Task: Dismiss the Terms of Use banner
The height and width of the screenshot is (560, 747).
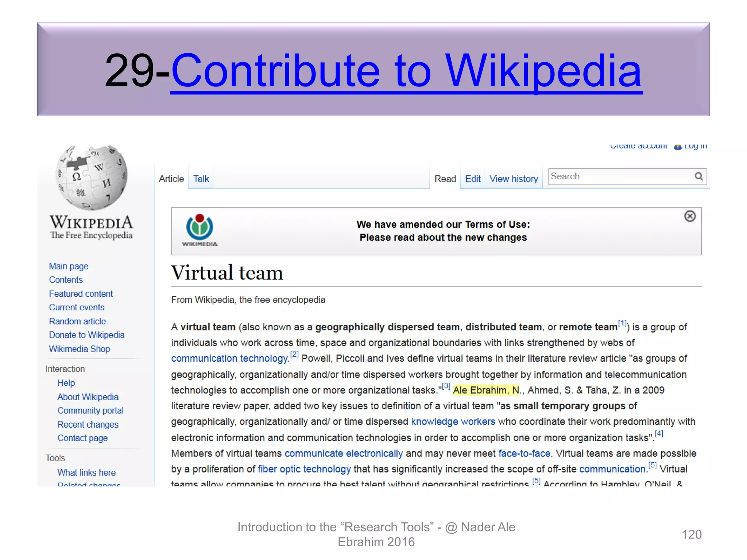Action: pos(690,216)
